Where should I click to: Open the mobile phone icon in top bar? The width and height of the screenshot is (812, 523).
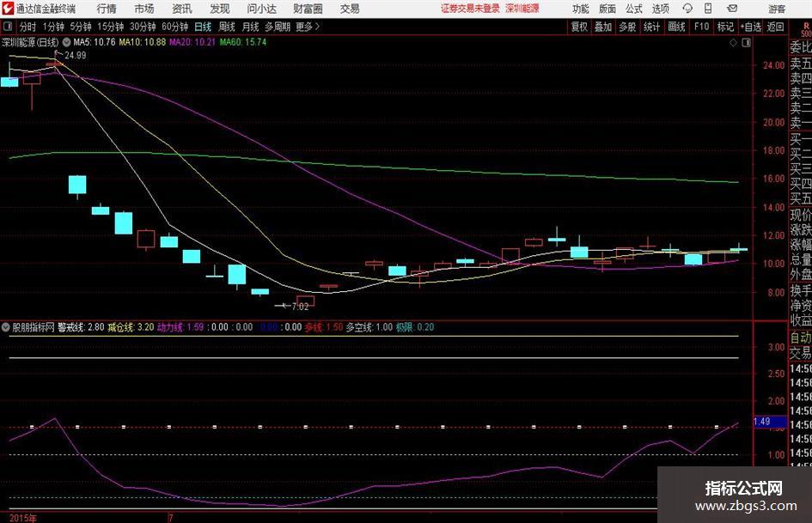[708, 9]
